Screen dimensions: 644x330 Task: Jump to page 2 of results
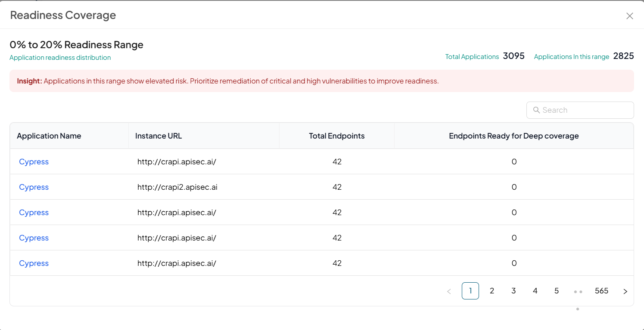[492, 291]
